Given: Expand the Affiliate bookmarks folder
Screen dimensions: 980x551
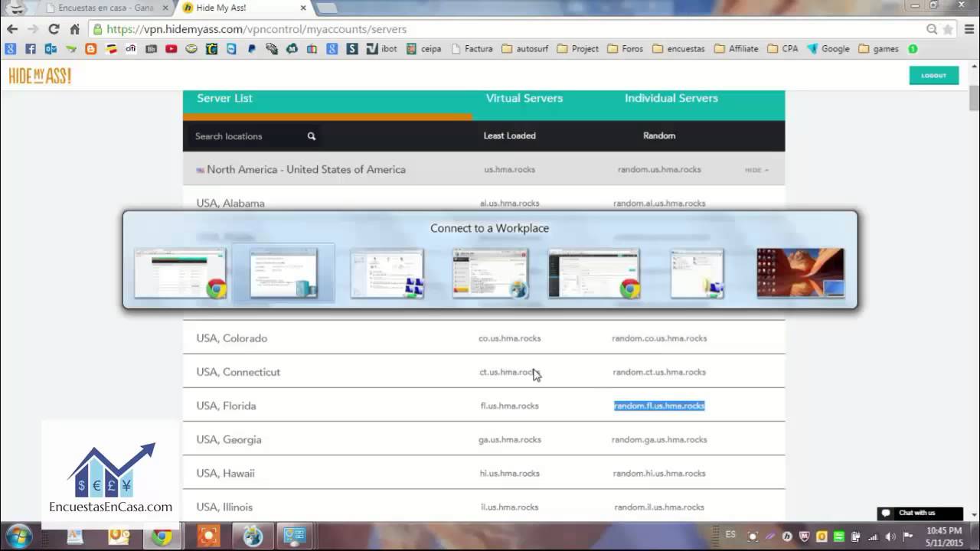Looking at the screenshot, I should [736, 48].
